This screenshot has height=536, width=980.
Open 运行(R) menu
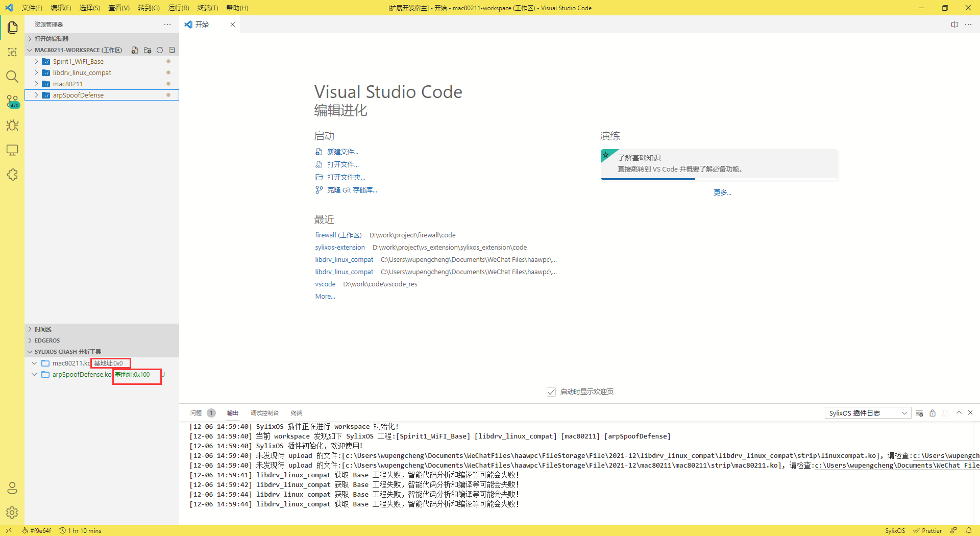[x=178, y=8]
